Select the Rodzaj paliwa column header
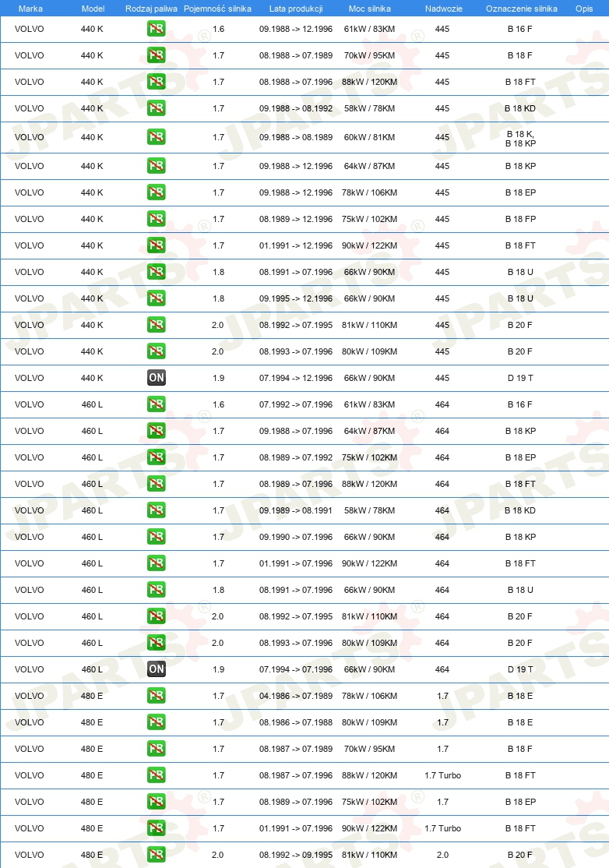 (x=152, y=9)
